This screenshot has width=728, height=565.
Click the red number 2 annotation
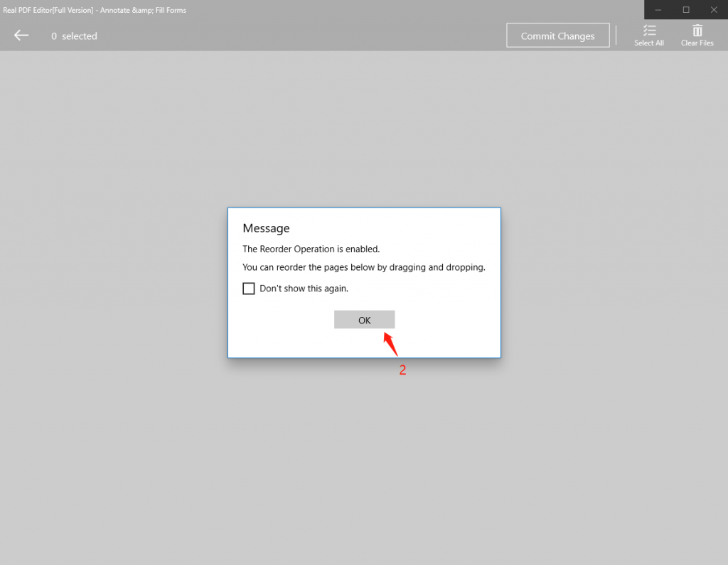[402, 370]
